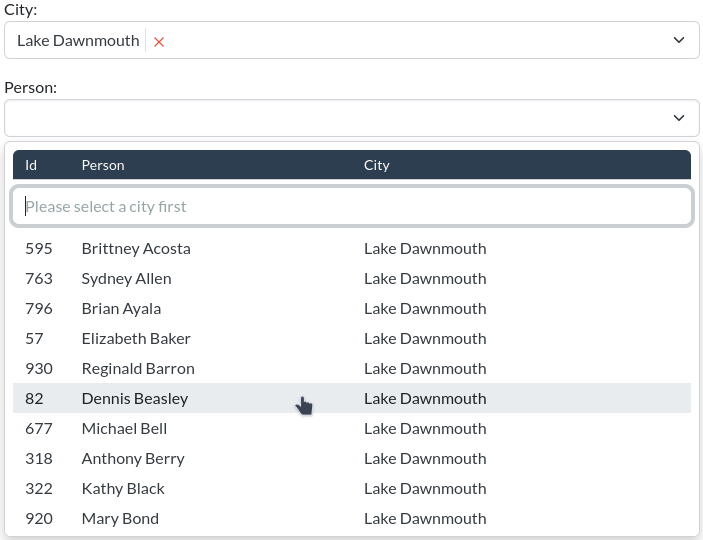Pick Elizabeth Baker with Id 57
Viewport: 703px width, 540px height.
pyautogui.click(x=136, y=338)
